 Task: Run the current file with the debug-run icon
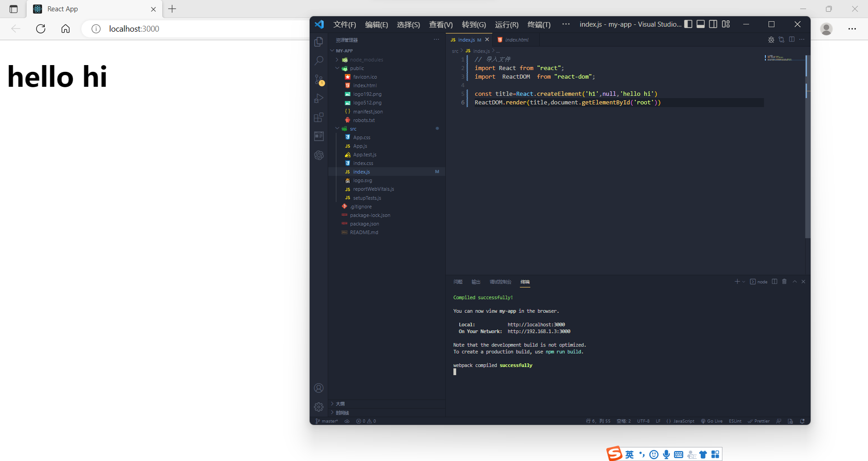point(771,40)
